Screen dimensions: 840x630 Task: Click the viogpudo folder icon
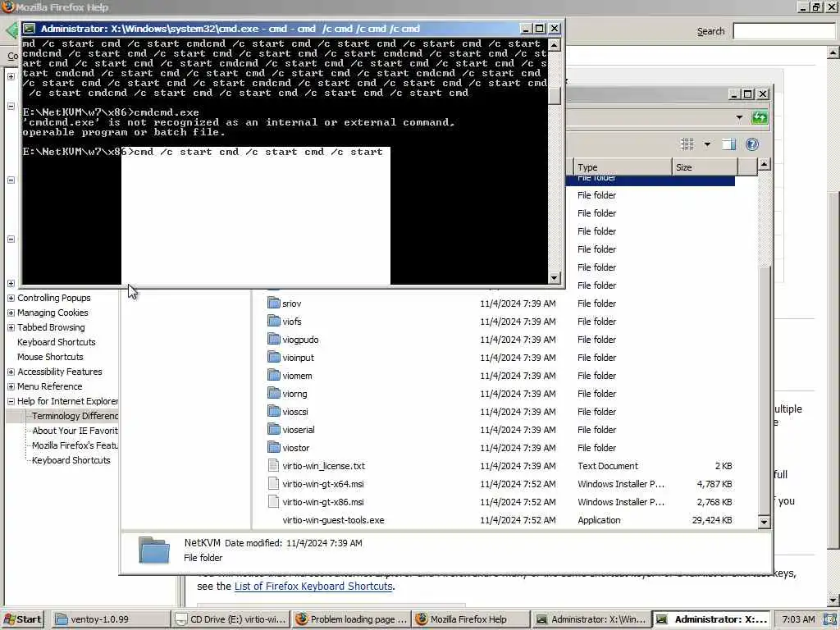tap(274, 340)
